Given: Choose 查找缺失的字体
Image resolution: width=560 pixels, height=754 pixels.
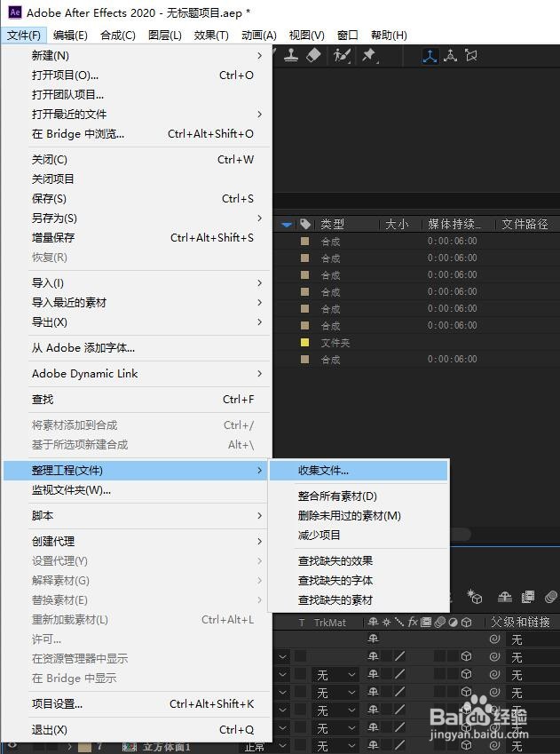Looking at the screenshot, I should 359,581.
